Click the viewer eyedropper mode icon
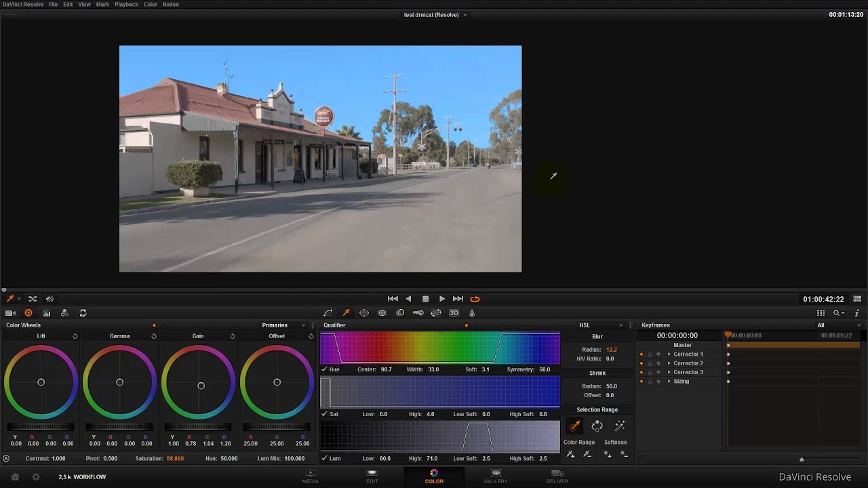Viewport: 868px width, 488px height. [x=10, y=298]
